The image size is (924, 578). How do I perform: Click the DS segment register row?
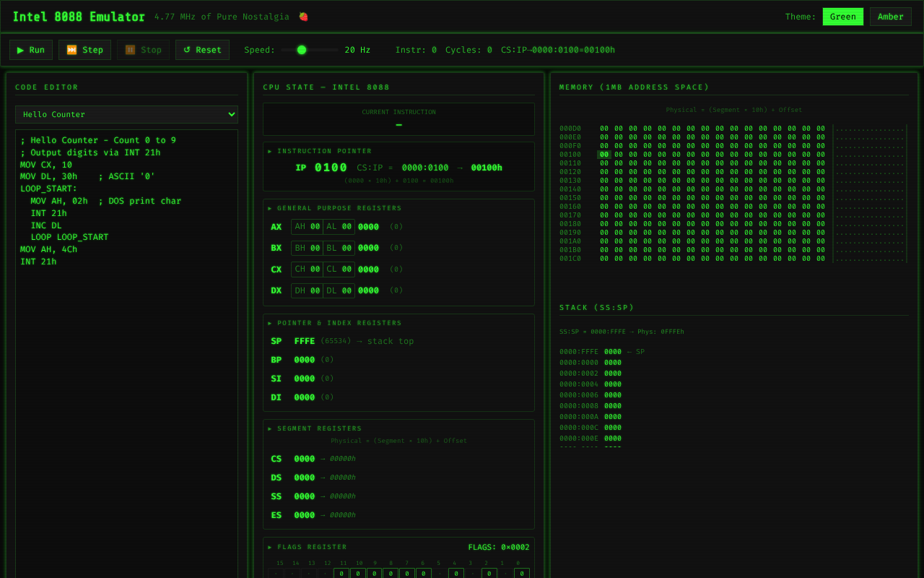pos(398,478)
